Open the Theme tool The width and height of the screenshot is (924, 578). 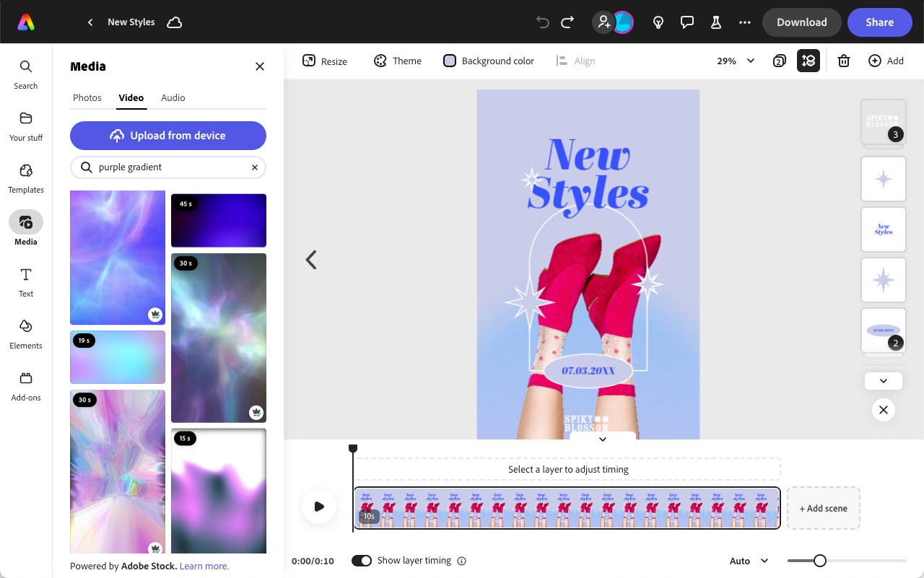tap(397, 61)
